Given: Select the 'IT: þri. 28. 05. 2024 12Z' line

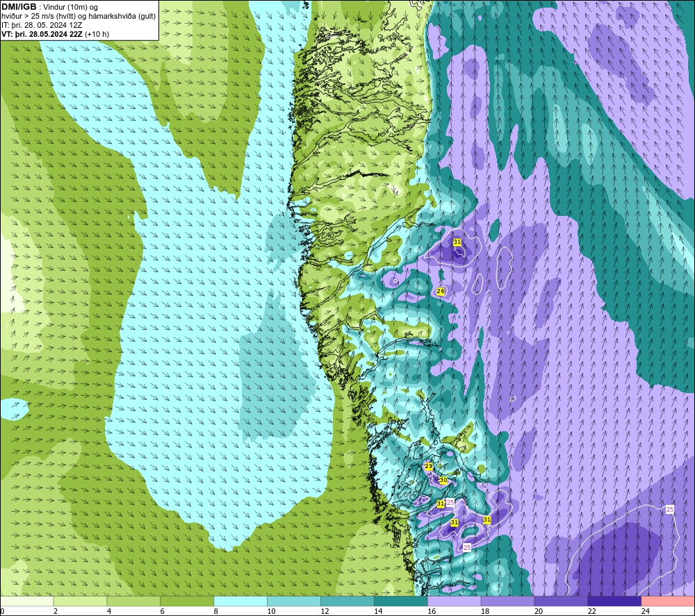Looking at the screenshot, I should [x=42, y=25].
